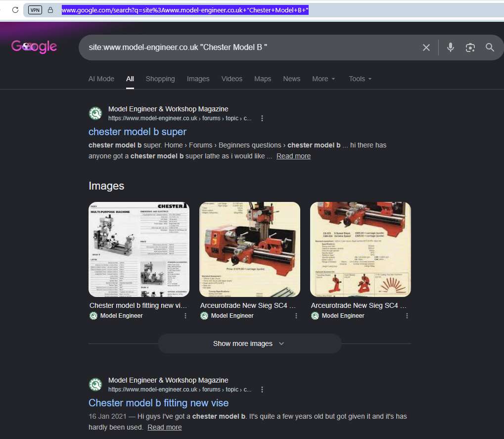This screenshot has width=504, height=439.
Task: Open the options menu for first result
Action: tap(262, 118)
